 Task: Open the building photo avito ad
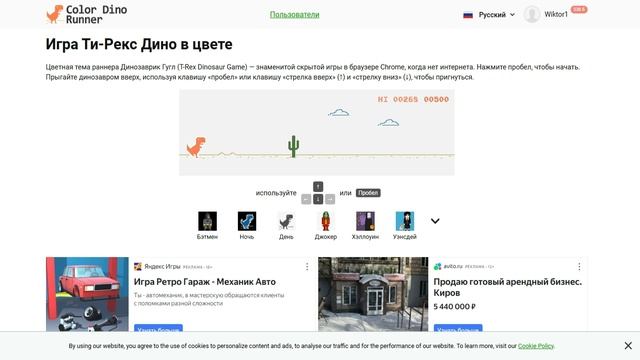point(373,294)
